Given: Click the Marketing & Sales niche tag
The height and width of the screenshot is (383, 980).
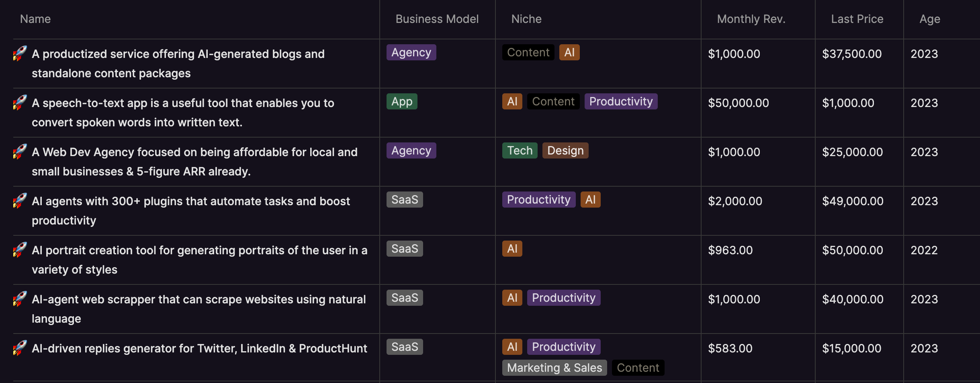Looking at the screenshot, I should [x=554, y=368].
